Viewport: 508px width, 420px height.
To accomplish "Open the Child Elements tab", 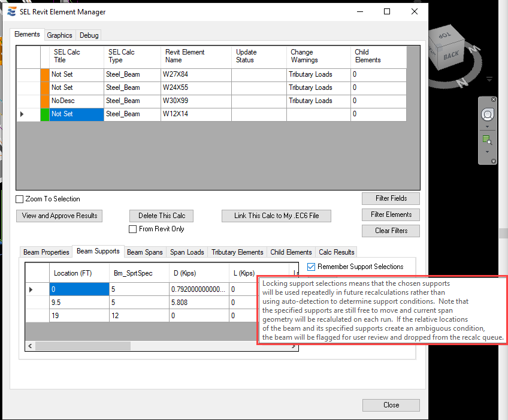I will click(291, 252).
